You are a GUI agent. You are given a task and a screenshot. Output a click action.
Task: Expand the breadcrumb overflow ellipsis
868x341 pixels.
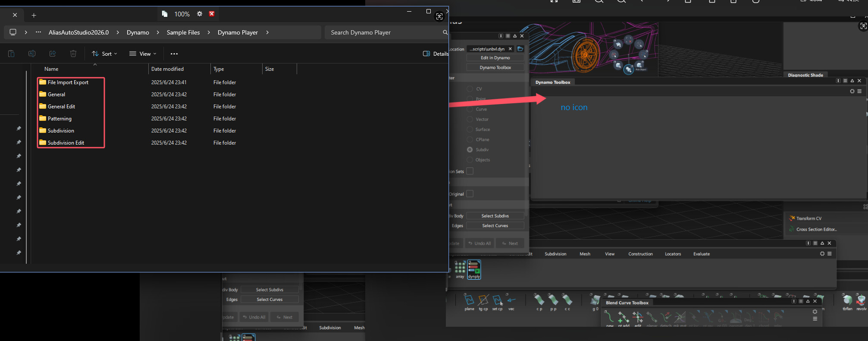38,32
